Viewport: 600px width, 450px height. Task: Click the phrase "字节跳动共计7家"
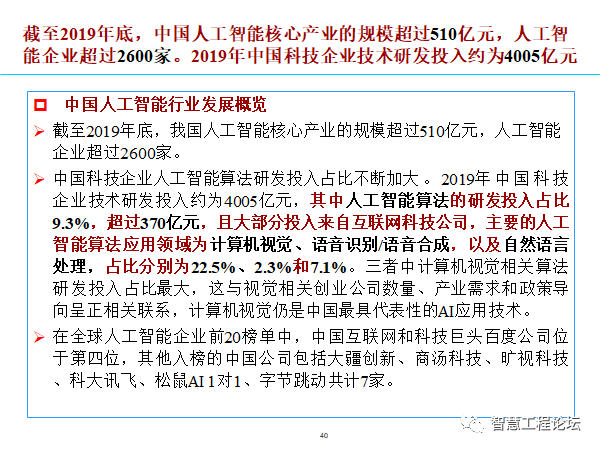pos(321,380)
